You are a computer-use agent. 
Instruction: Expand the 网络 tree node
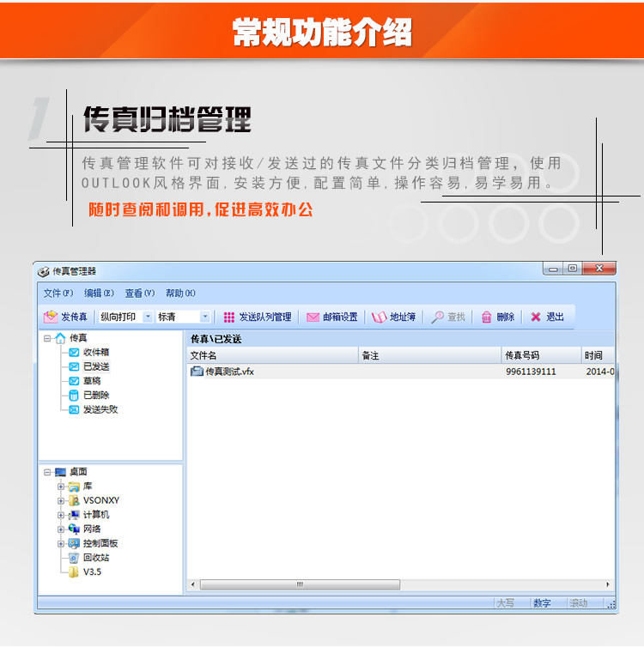click(61, 529)
